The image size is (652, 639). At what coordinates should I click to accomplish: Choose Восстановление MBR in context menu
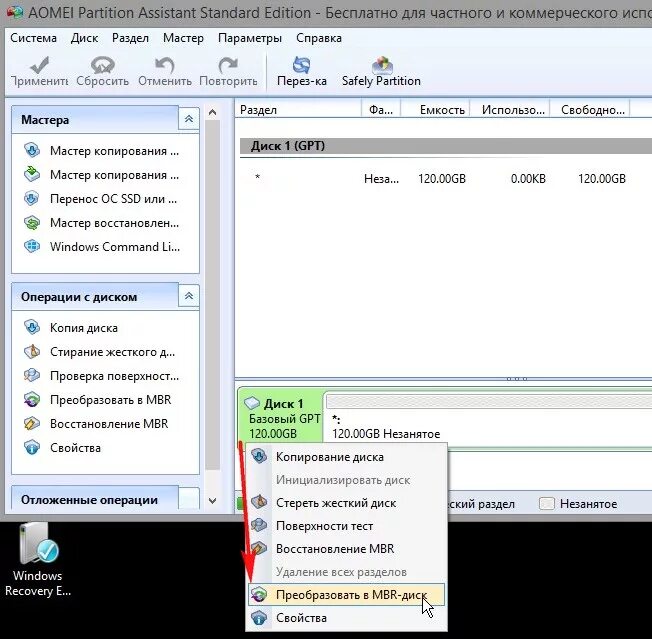346,549
